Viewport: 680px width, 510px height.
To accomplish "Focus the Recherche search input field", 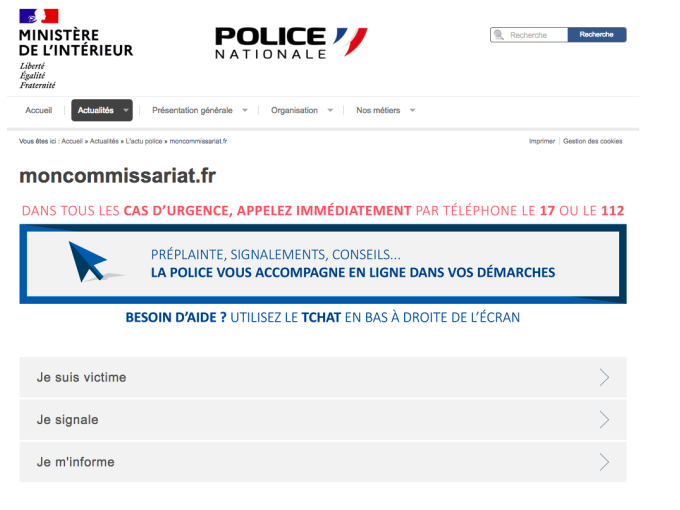I will (x=529, y=35).
